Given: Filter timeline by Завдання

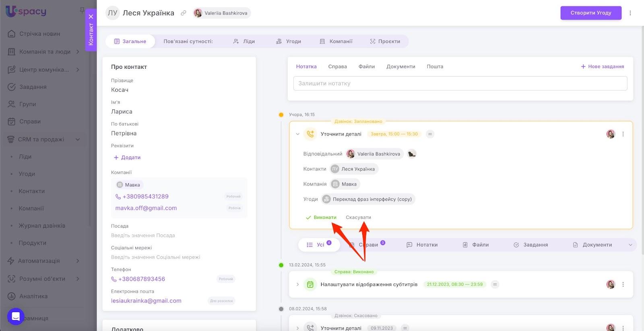Looking at the screenshot, I should pos(531,245).
